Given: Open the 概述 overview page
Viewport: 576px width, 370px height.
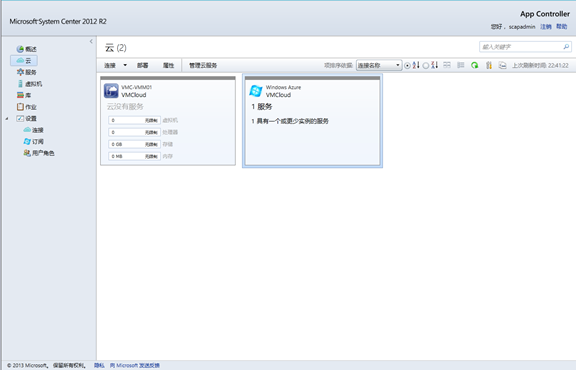Looking at the screenshot, I should [26, 49].
